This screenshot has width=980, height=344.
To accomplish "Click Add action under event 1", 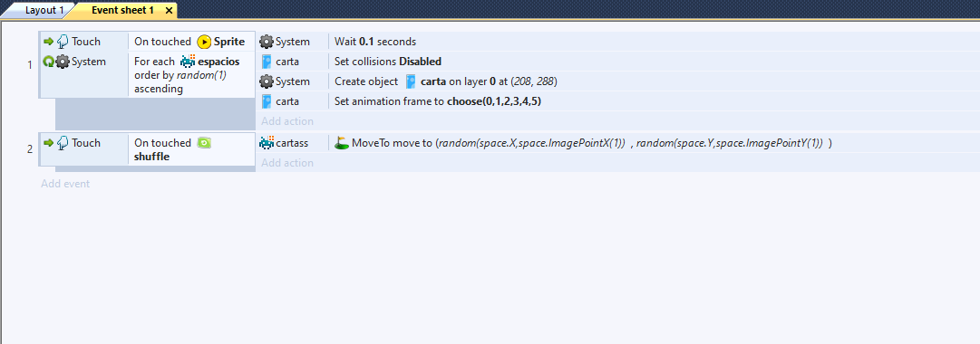I will (x=287, y=121).
